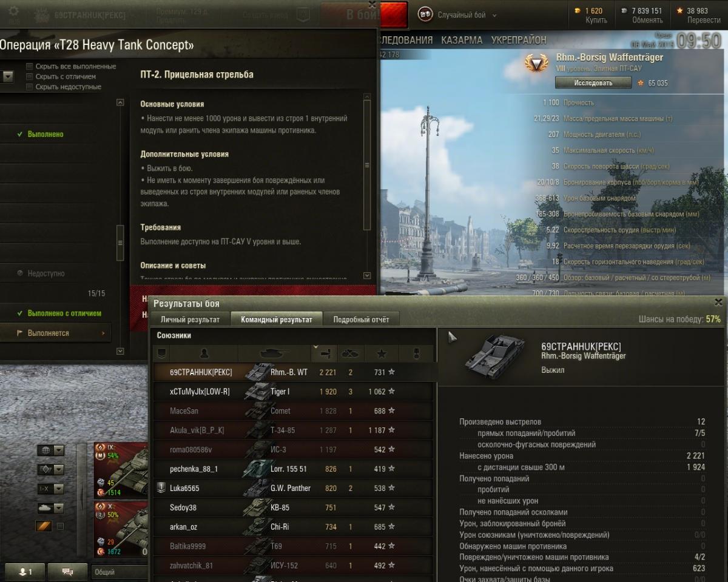Click the platoon badge column header

[x=161, y=353]
